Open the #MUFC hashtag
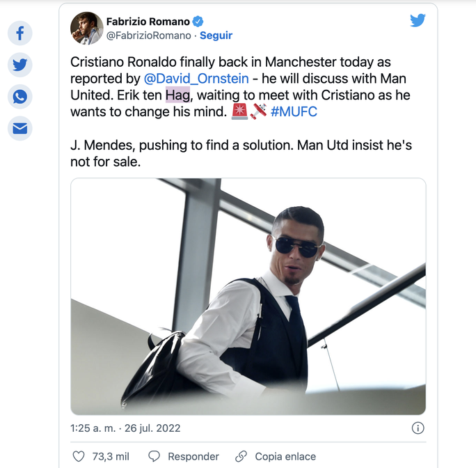 point(293,111)
